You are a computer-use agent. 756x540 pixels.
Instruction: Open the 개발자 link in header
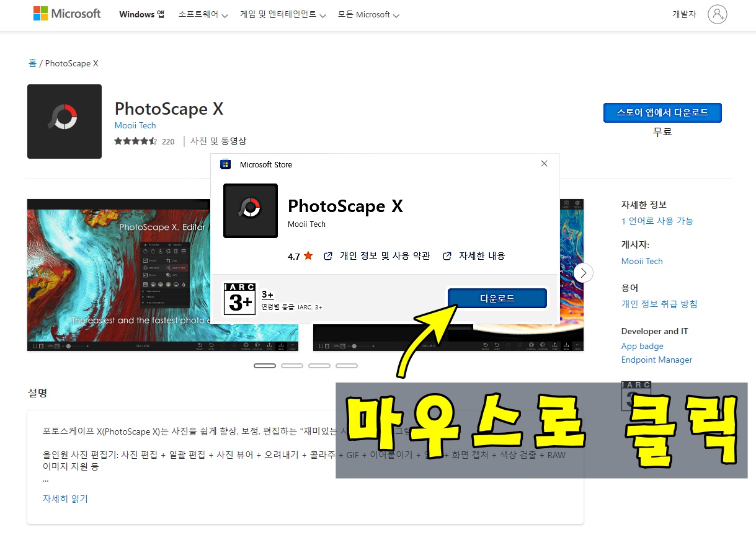pyautogui.click(x=684, y=14)
